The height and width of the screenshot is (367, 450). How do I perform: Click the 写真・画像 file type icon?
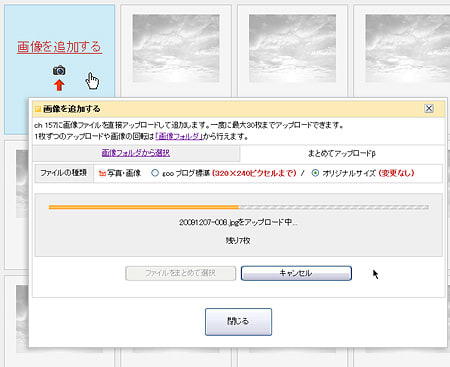click(102, 173)
